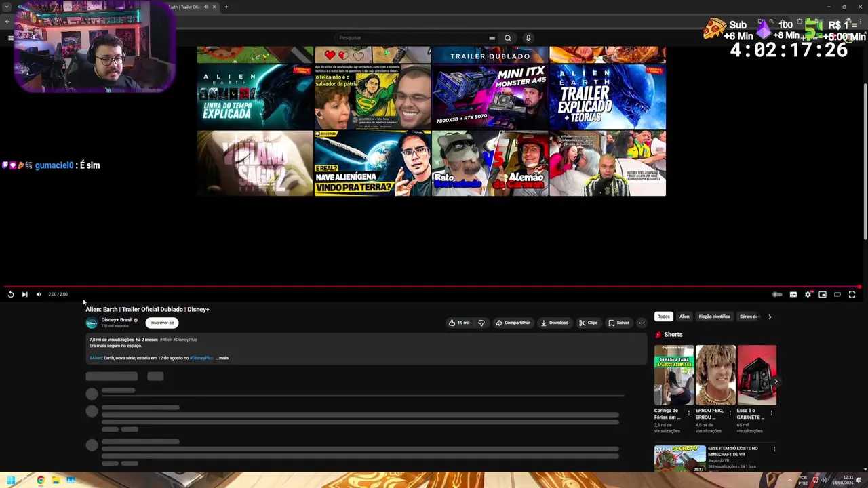Click the Shorts section logo
The height and width of the screenshot is (488, 868).
point(658,335)
